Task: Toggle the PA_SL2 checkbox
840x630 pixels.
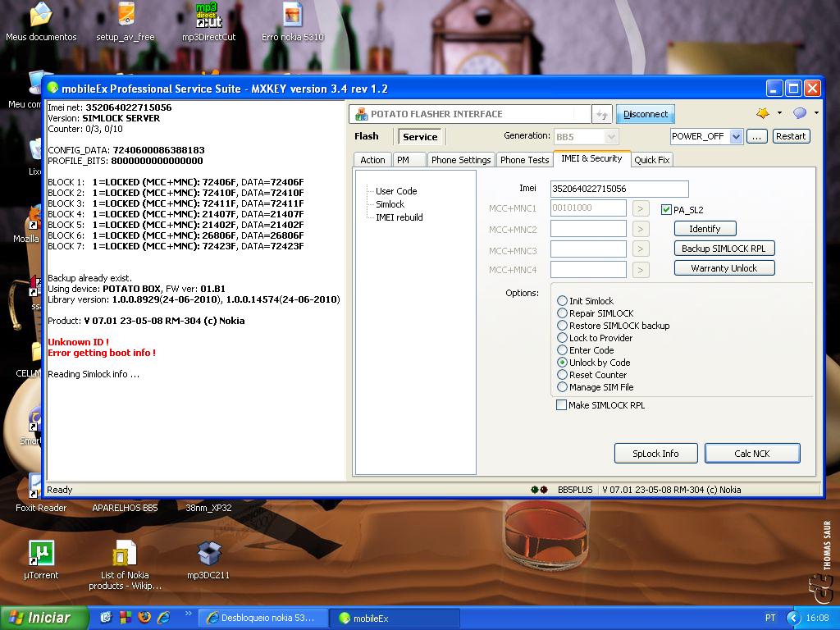Action: pos(666,209)
